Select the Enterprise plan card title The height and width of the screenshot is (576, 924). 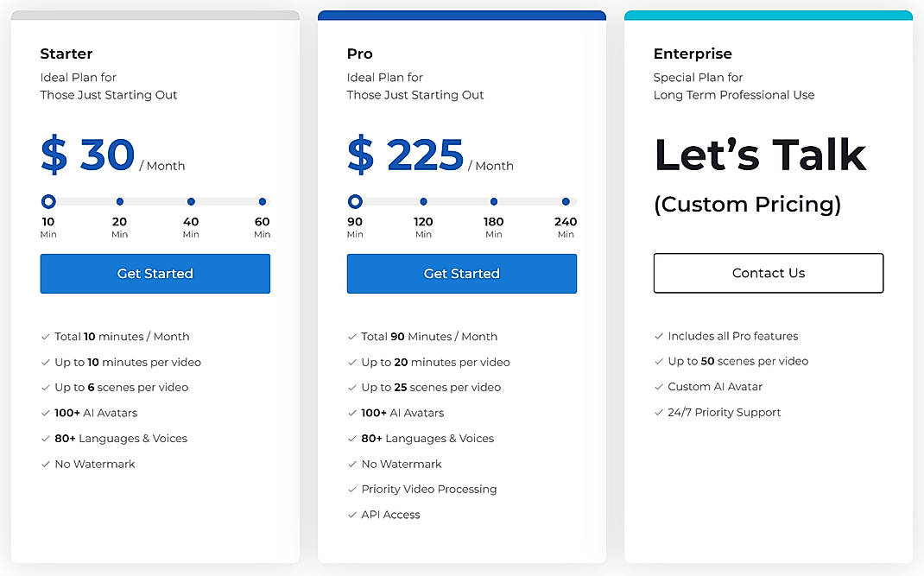[x=693, y=54]
